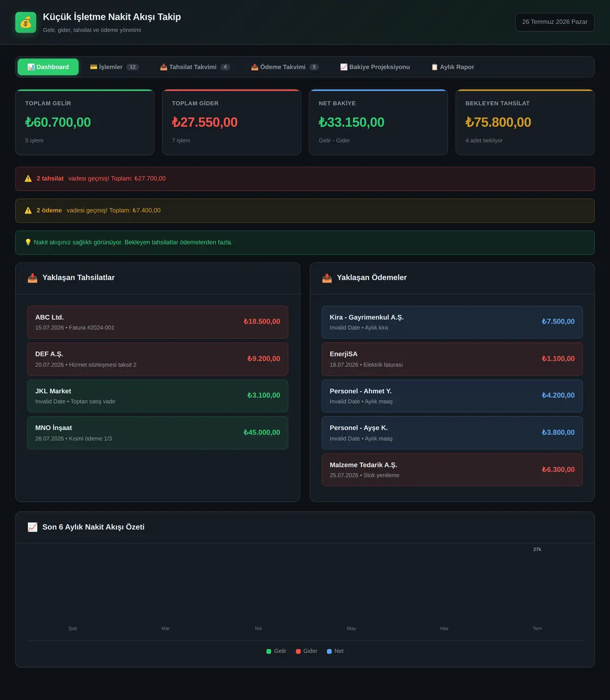Click the ₺45.000,00 amount for MNO İnşaat

(262, 433)
